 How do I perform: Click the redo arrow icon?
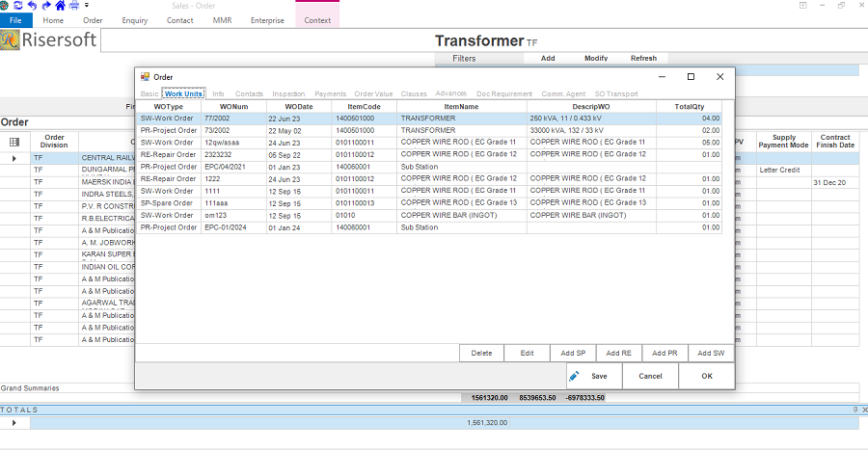tap(45, 6)
